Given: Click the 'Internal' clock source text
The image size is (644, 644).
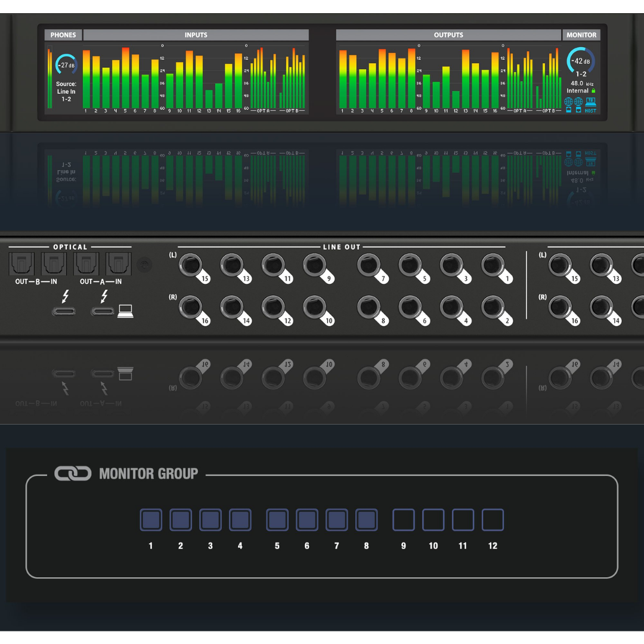Looking at the screenshot, I should tap(577, 91).
